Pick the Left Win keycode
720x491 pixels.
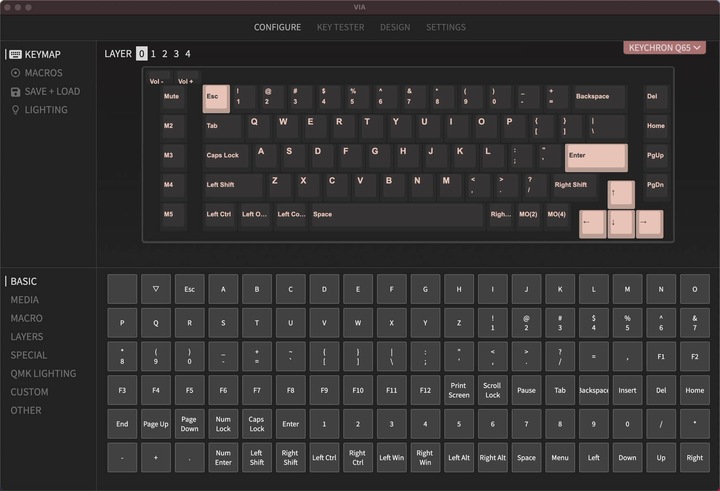pyautogui.click(x=392, y=457)
